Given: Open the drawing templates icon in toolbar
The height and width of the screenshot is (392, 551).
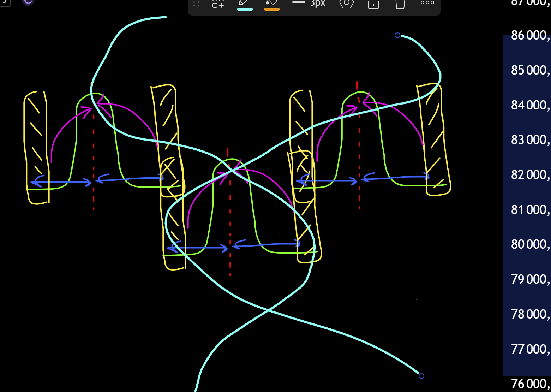Looking at the screenshot, I should pos(218,4).
